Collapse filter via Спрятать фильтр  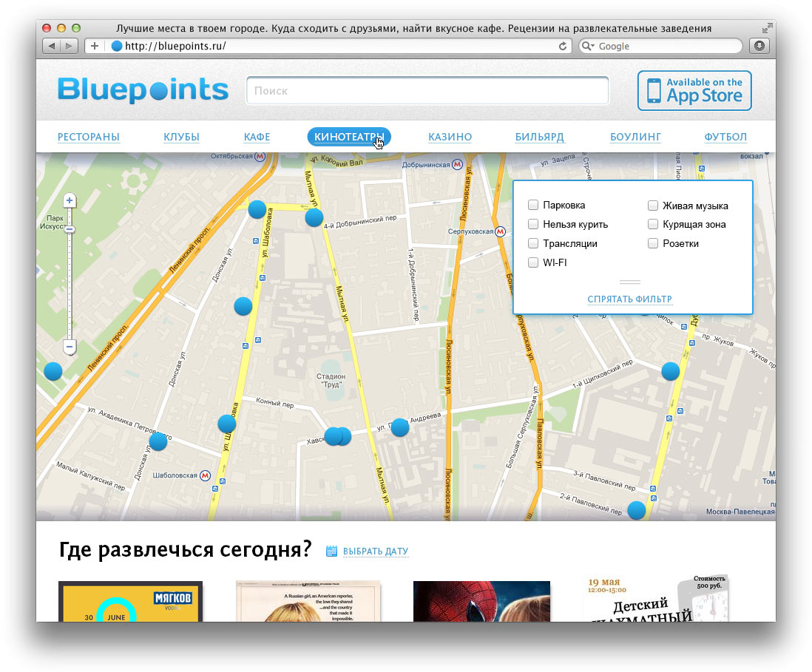click(629, 299)
